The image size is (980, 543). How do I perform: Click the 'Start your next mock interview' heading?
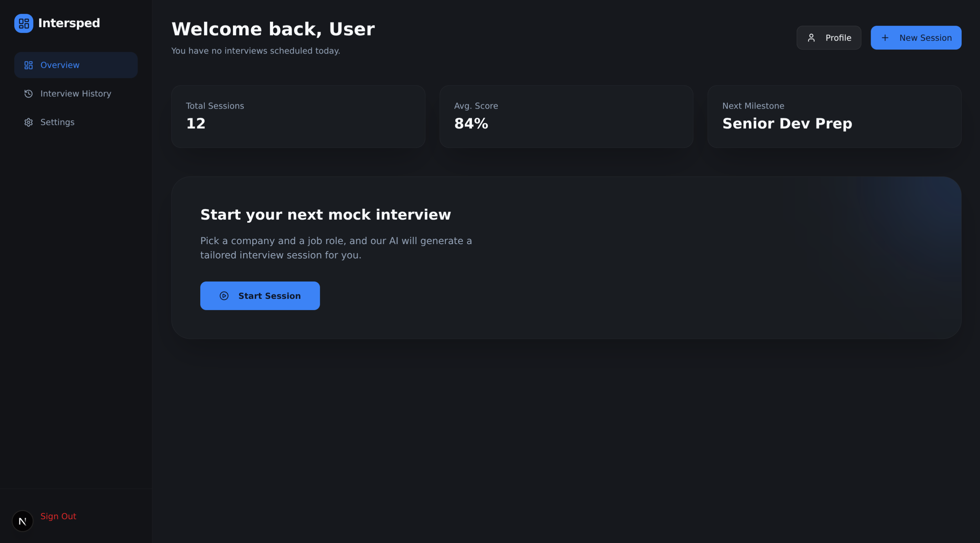tap(325, 215)
